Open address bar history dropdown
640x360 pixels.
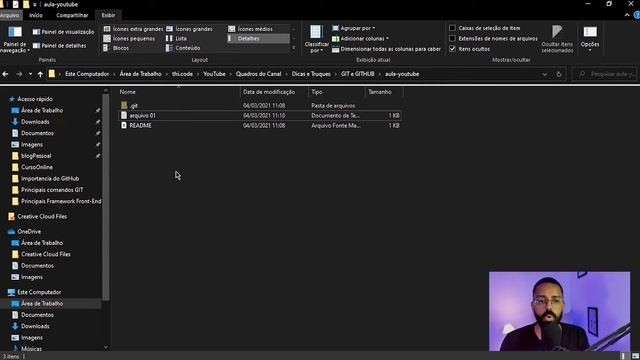point(544,74)
